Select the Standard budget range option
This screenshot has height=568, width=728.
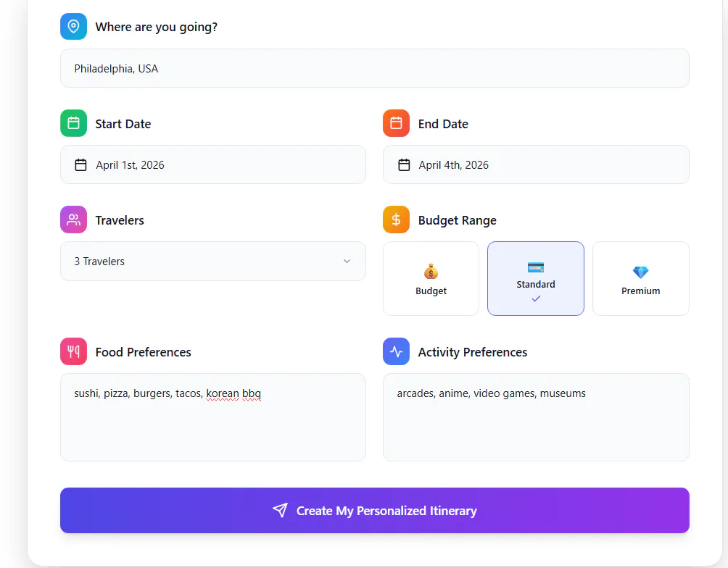[x=536, y=278]
